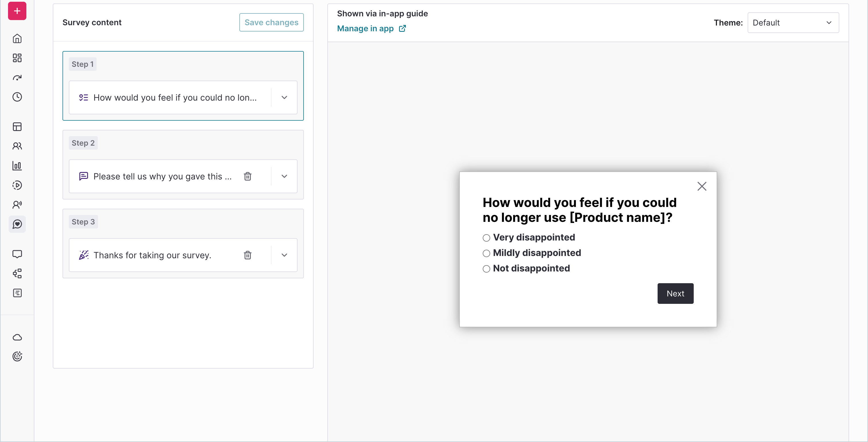Open the dashboards grid icon
868x442 pixels.
coord(17,58)
